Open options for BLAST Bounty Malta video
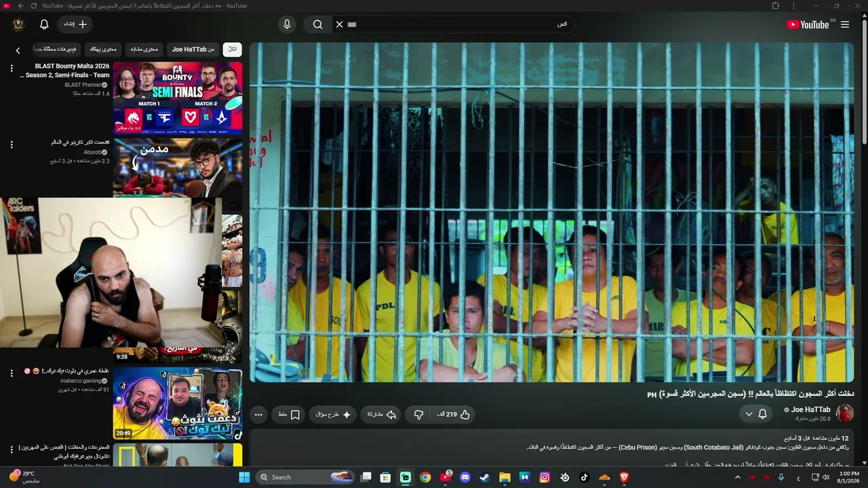Viewport: 868px width, 488px height. click(12, 68)
